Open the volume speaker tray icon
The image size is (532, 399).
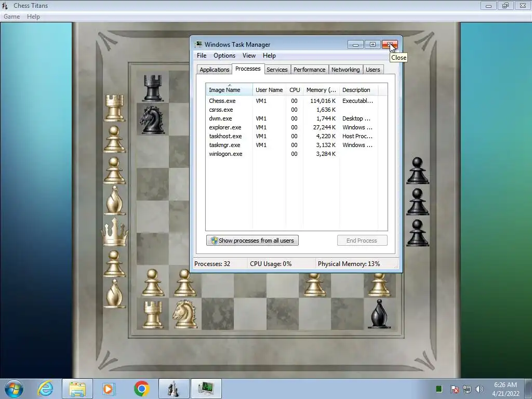click(479, 389)
